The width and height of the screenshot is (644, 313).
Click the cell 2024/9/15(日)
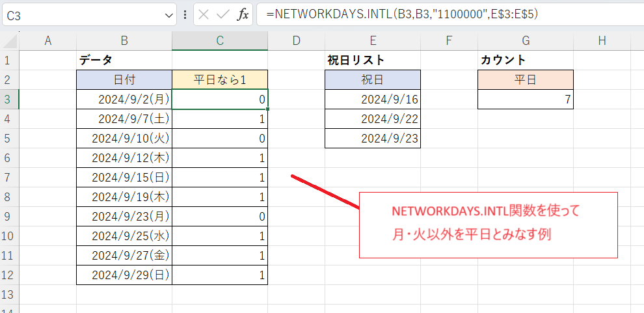(124, 178)
